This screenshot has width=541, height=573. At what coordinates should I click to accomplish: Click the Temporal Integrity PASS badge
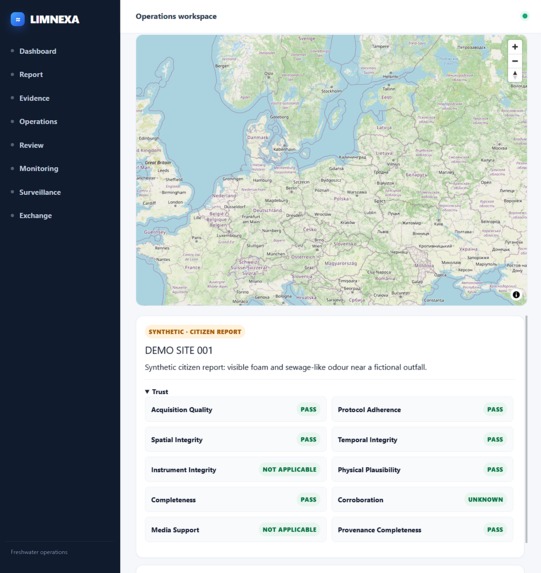click(495, 440)
